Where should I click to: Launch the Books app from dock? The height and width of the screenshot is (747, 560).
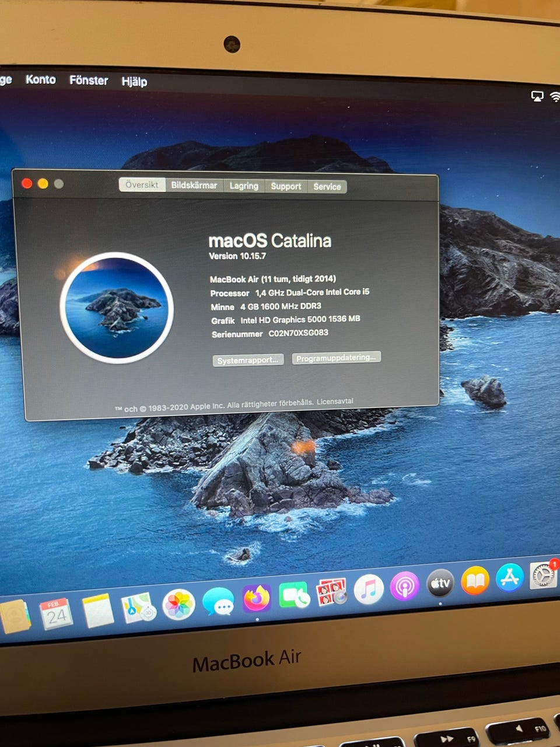click(475, 580)
